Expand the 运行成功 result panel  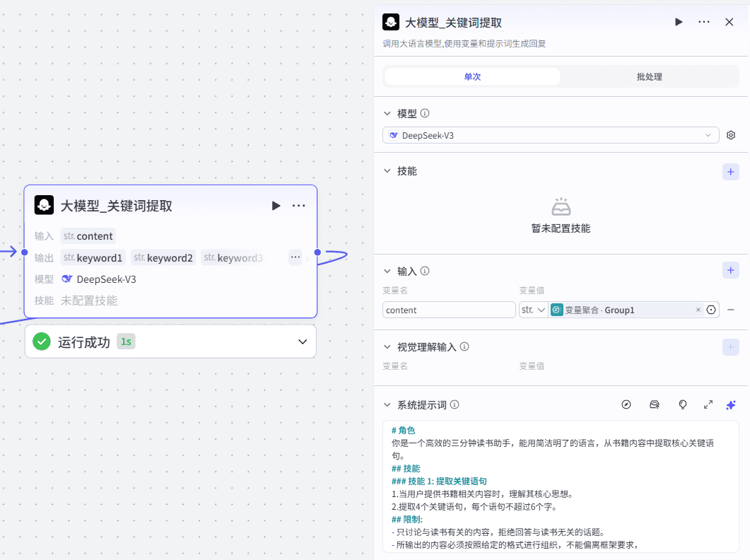pos(303,342)
